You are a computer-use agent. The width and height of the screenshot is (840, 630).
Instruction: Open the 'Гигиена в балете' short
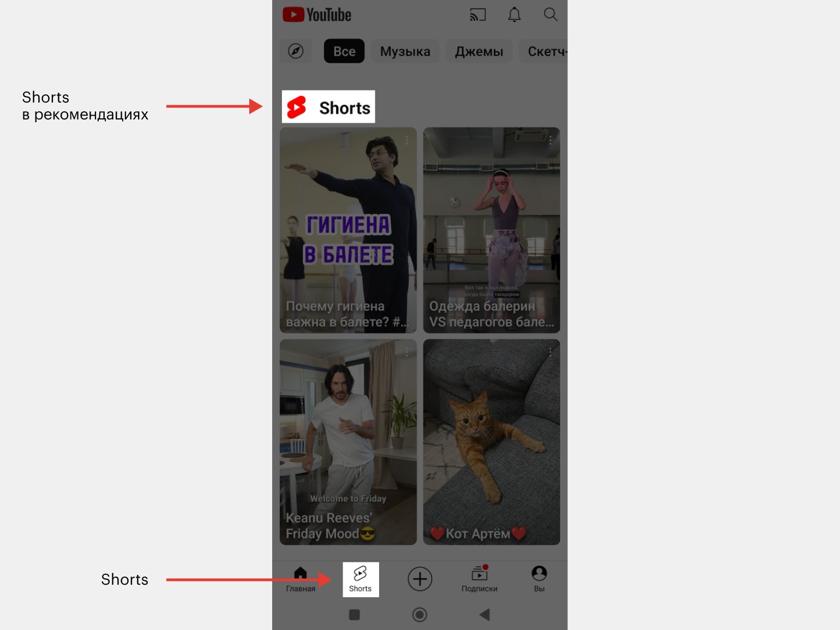pos(348,230)
